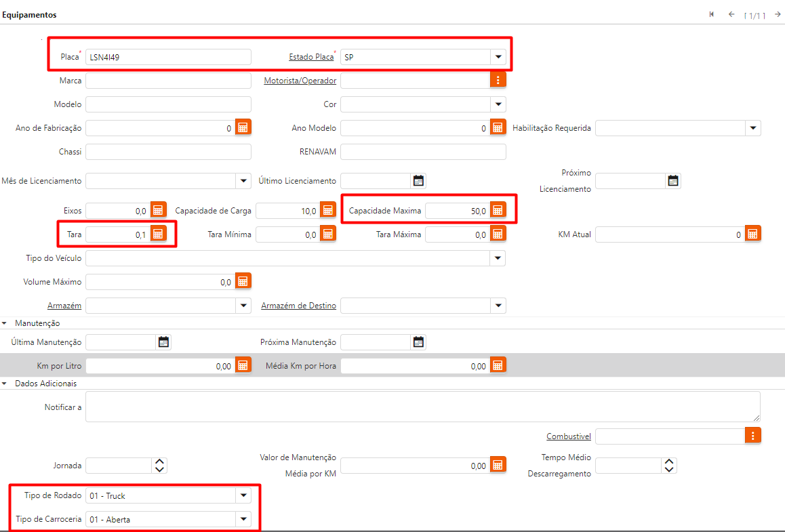Expand Tipo de Rodado dropdown
The height and width of the screenshot is (532, 785).
pos(243,495)
